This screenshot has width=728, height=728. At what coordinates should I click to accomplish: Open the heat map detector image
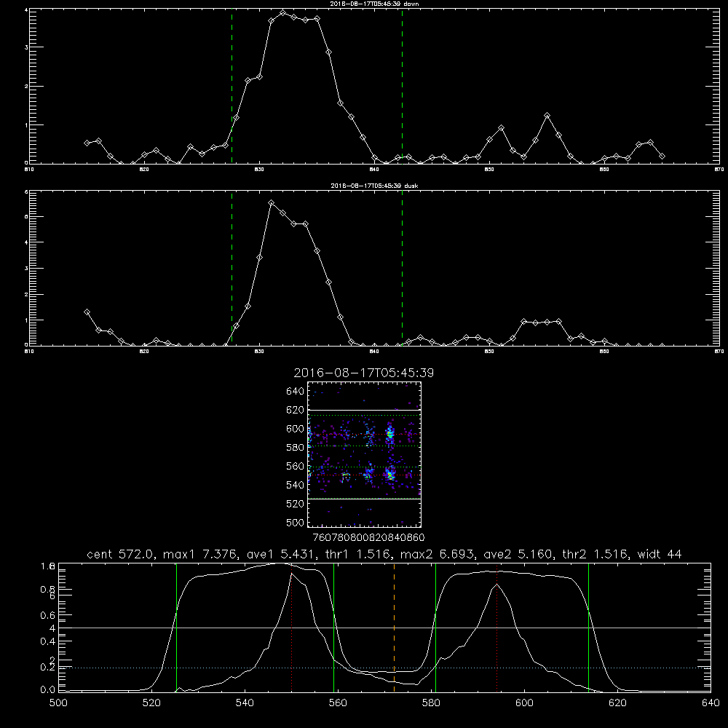point(364,454)
